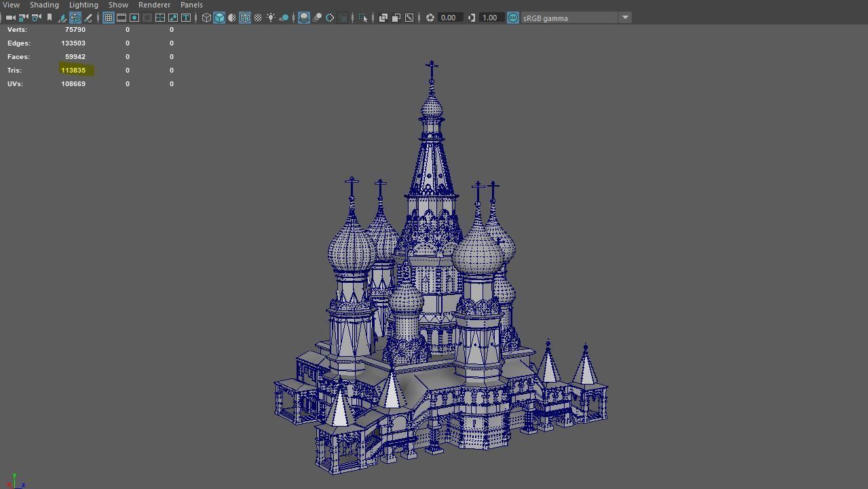Select the Grease Pencil tool icon
The width and height of the screenshot is (868, 489).
pyautogui.click(x=88, y=18)
